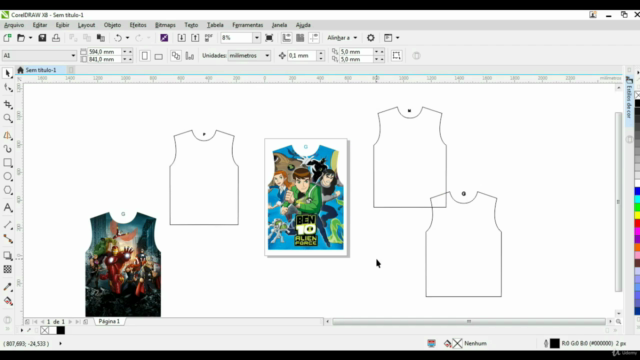This screenshot has height=360, width=640.
Task: Open the zoom level dropdown
Action: click(x=256, y=38)
